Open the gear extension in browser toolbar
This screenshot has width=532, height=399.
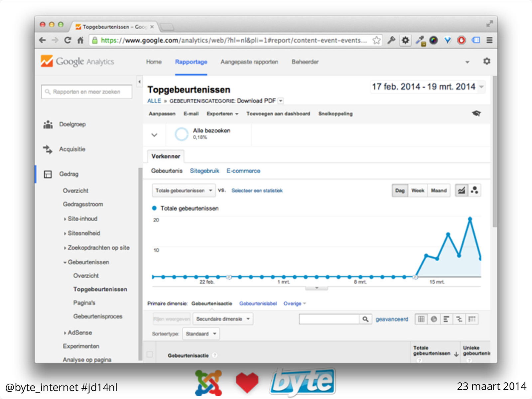click(x=405, y=40)
